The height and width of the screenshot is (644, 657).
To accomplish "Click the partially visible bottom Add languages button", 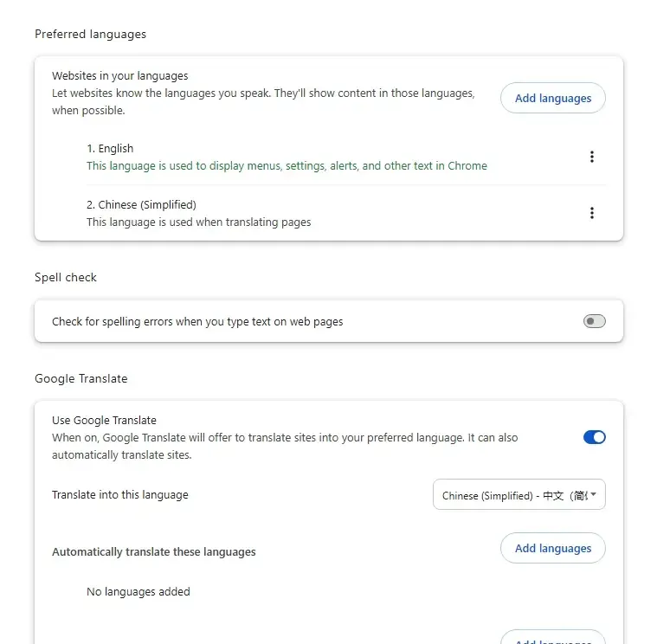I will click(x=552, y=639).
